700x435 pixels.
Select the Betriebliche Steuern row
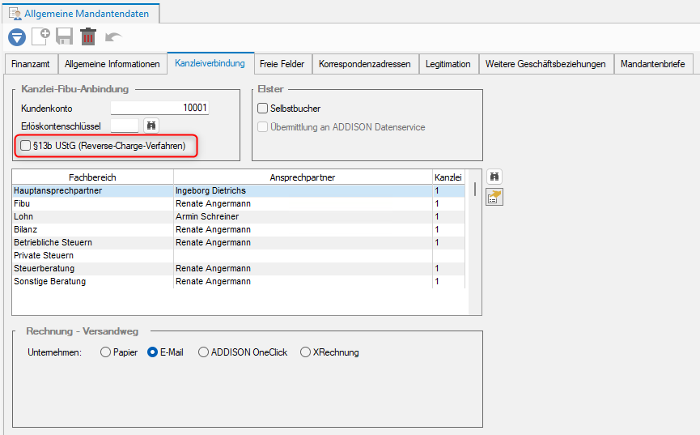point(238,243)
